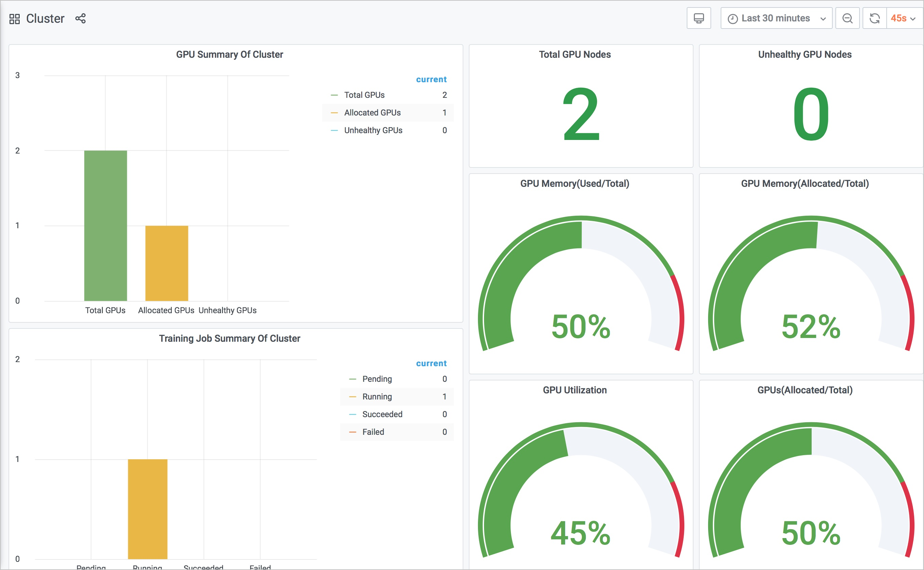Open the GPU Summary Of Cluster panel menu

[x=229, y=55]
